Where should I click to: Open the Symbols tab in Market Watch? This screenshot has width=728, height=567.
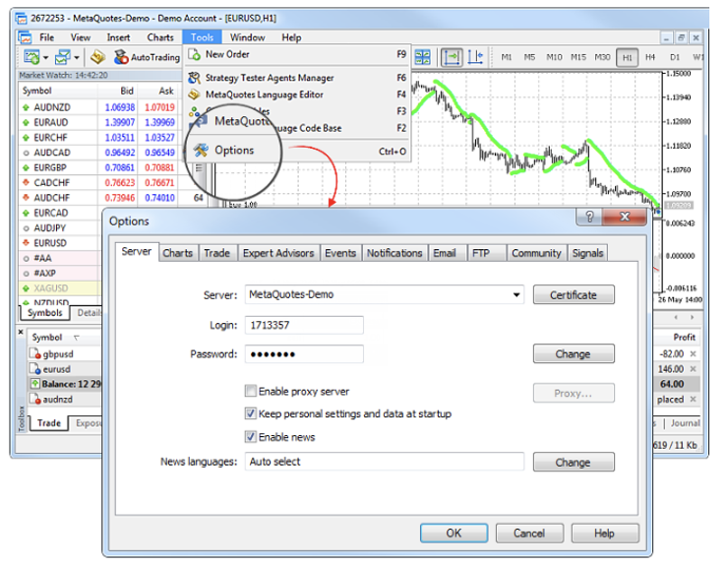point(44,313)
